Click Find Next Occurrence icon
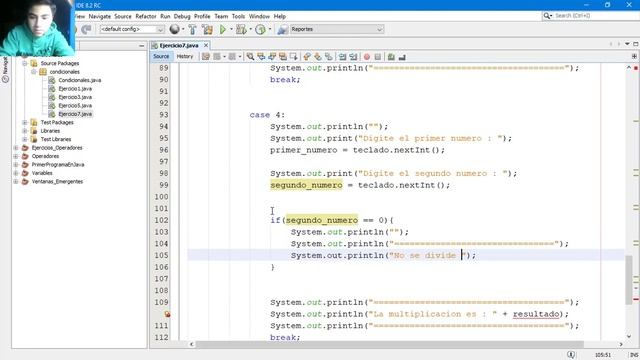This screenshot has width=640, height=360. pyautogui.click(x=272, y=57)
